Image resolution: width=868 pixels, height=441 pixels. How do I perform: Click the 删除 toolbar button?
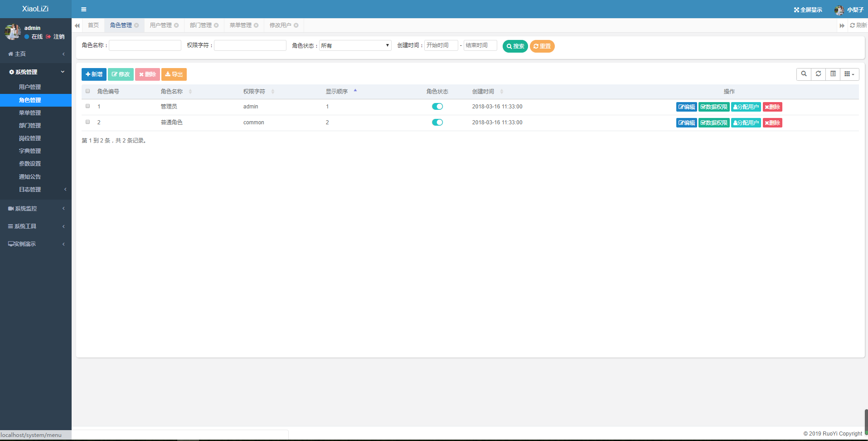pyautogui.click(x=147, y=74)
